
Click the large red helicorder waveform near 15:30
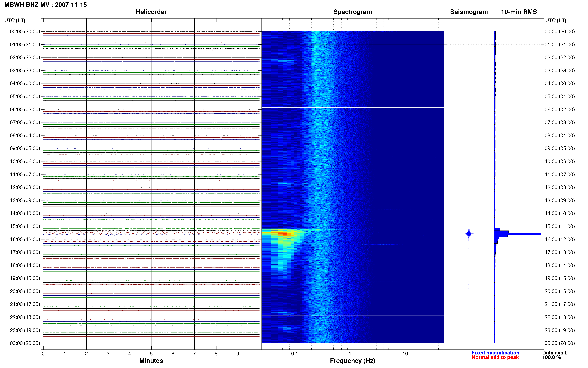[151, 233]
